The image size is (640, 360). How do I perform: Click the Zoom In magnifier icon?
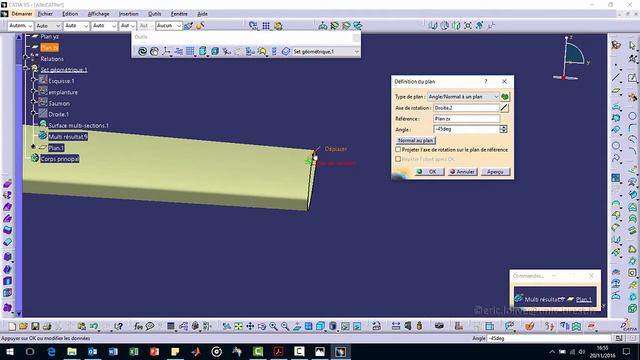coord(273,326)
